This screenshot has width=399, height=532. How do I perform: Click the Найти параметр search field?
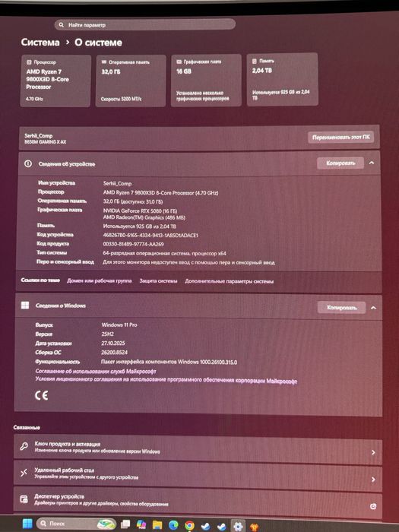145,25
